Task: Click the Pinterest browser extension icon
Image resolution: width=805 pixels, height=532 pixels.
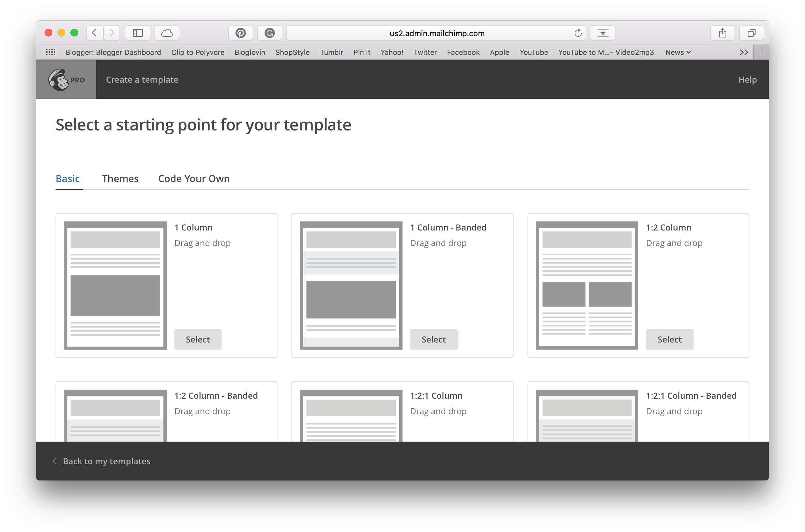Action: pyautogui.click(x=240, y=33)
